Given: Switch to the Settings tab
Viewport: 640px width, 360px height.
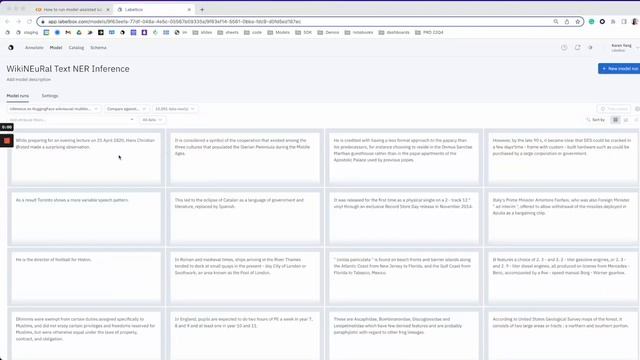Looking at the screenshot, I should (50, 96).
